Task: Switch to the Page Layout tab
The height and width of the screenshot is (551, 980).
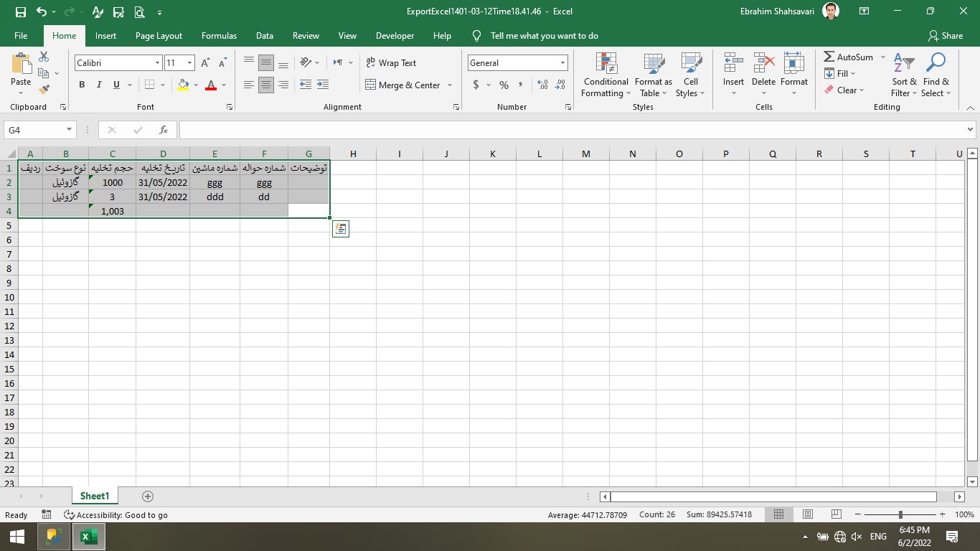Action: tap(159, 36)
